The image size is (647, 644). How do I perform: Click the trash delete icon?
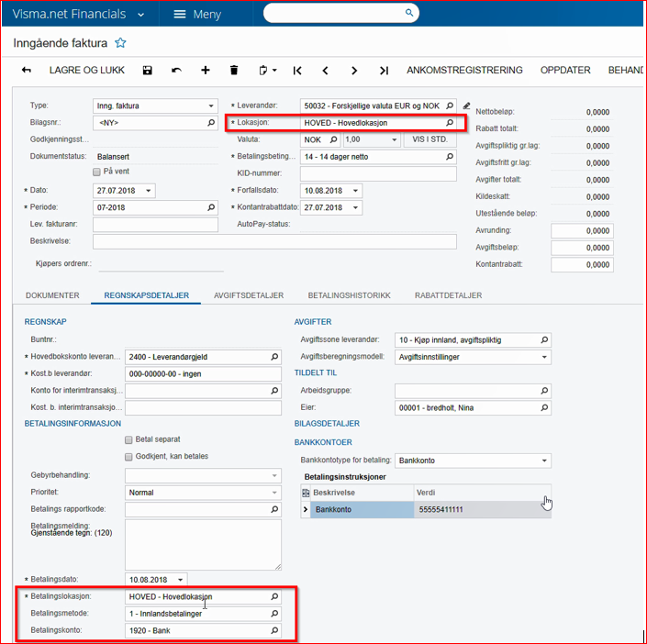click(x=234, y=70)
